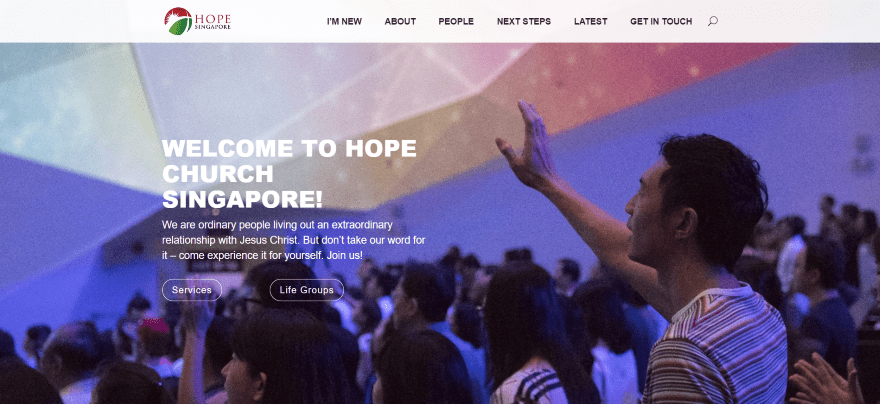Expand the NEXT STEPS navigation menu
The width and height of the screenshot is (880, 405).
[x=524, y=21]
